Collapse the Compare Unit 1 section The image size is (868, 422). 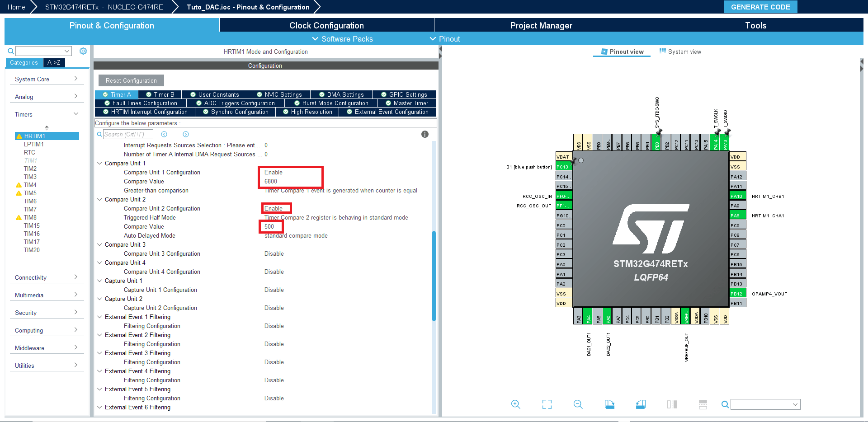click(x=99, y=163)
